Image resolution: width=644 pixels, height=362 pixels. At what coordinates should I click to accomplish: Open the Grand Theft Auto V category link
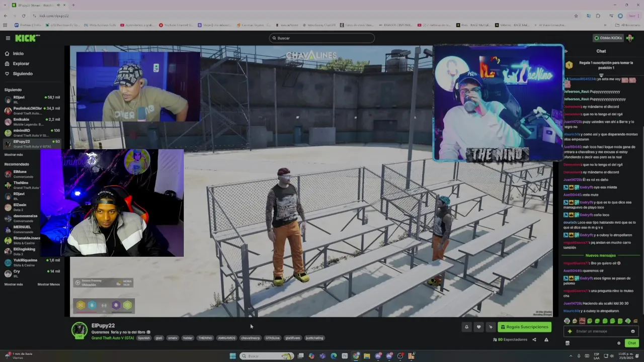(113, 338)
